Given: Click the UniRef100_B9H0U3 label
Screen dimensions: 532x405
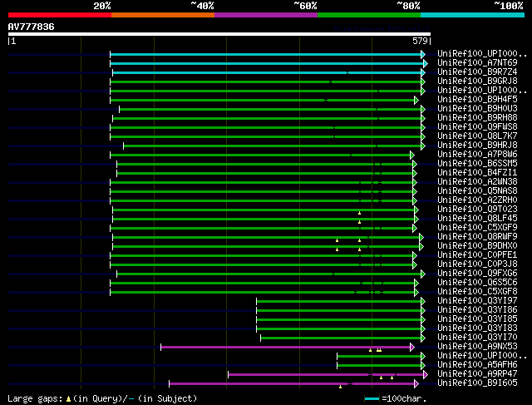Looking at the screenshot, I should point(477,109).
